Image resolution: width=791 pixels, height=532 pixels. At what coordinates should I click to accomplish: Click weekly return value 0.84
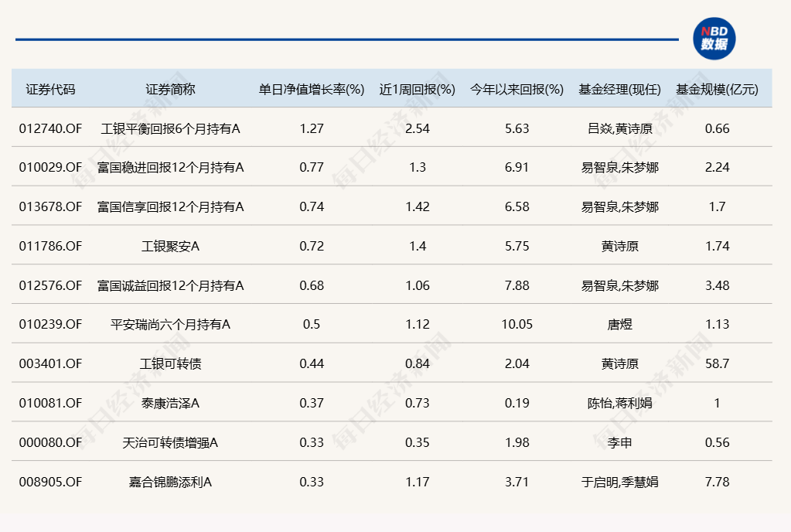pyautogui.click(x=418, y=363)
